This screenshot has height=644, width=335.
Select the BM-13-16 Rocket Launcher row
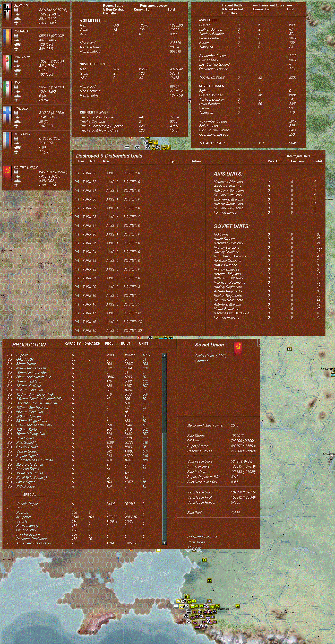79,403
